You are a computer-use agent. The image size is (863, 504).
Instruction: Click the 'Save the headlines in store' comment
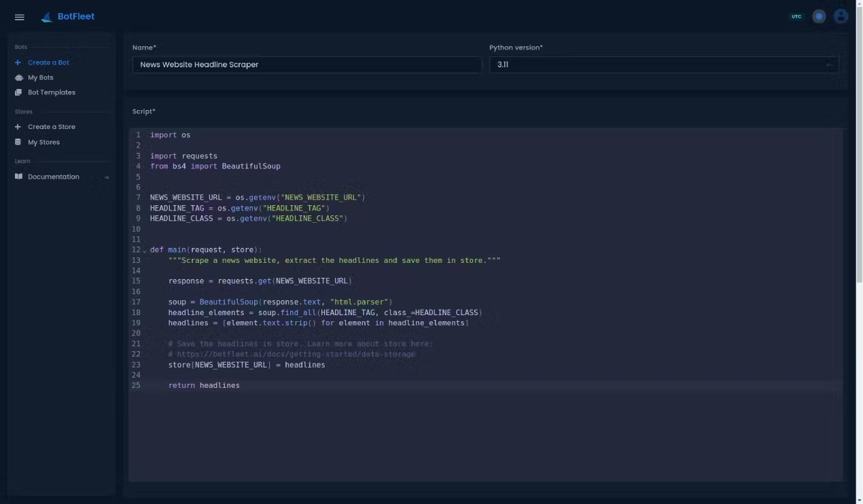tap(300, 344)
